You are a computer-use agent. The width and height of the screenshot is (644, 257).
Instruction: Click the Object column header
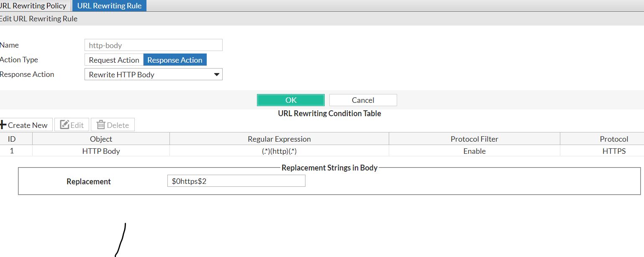[x=101, y=139]
